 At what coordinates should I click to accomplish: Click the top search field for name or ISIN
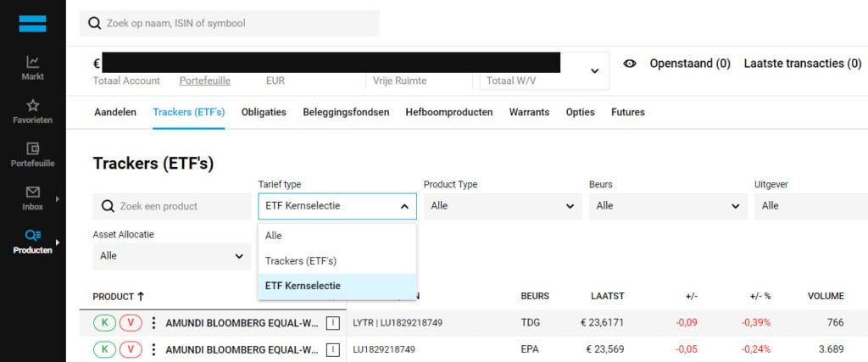point(229,24)
